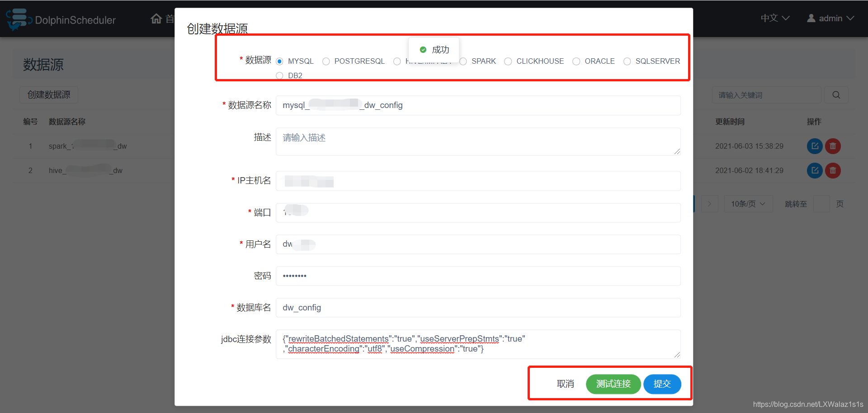Focus the IP主机名 input field
The image size is (868, 413).
(x=478, y=181)
